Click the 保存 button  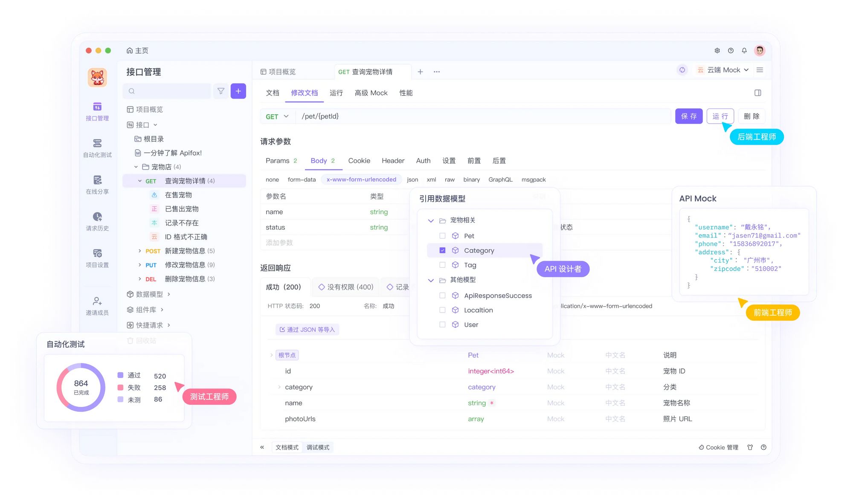689,116
